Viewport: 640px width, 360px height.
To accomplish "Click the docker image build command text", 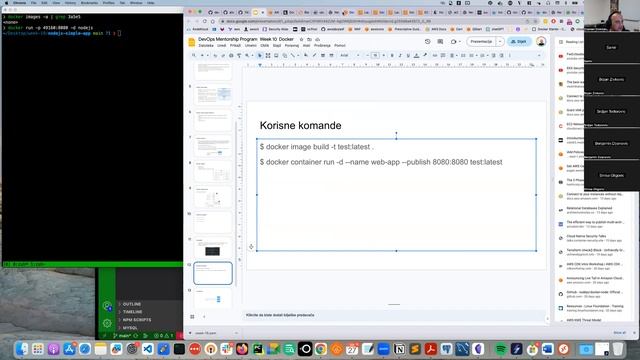I will [317, 147].
